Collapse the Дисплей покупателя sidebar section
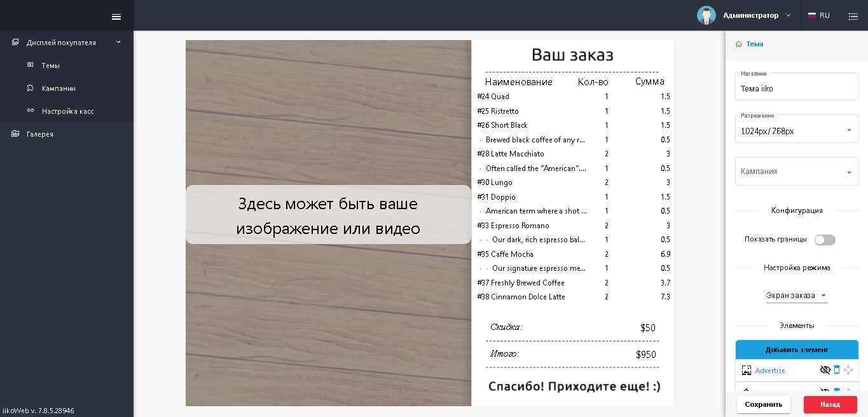Viewport: 868px width, 417px height. point(118,43)
